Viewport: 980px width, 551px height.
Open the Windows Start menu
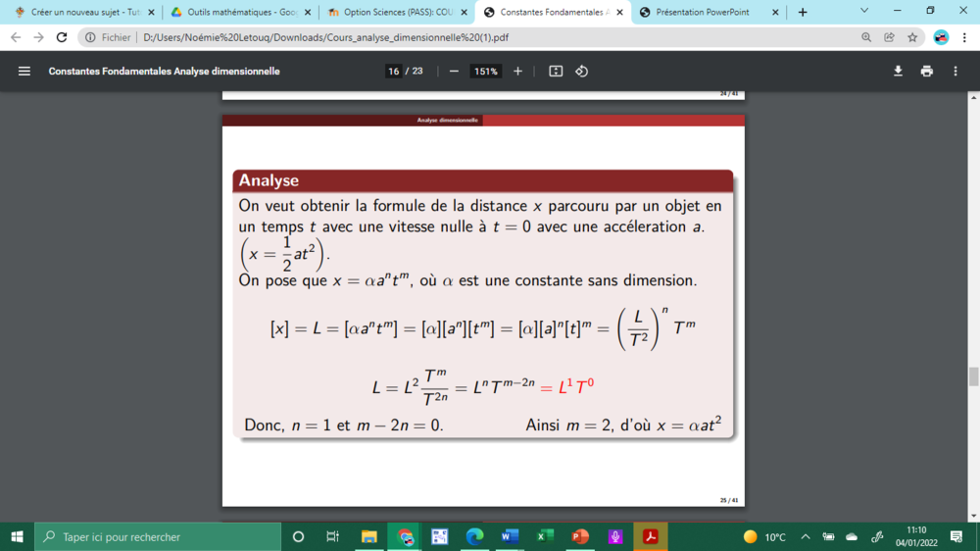[x=17, y=536]
